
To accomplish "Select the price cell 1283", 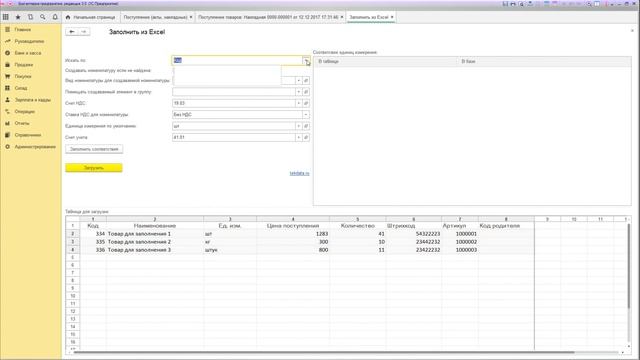I will [x=293, y=234].
